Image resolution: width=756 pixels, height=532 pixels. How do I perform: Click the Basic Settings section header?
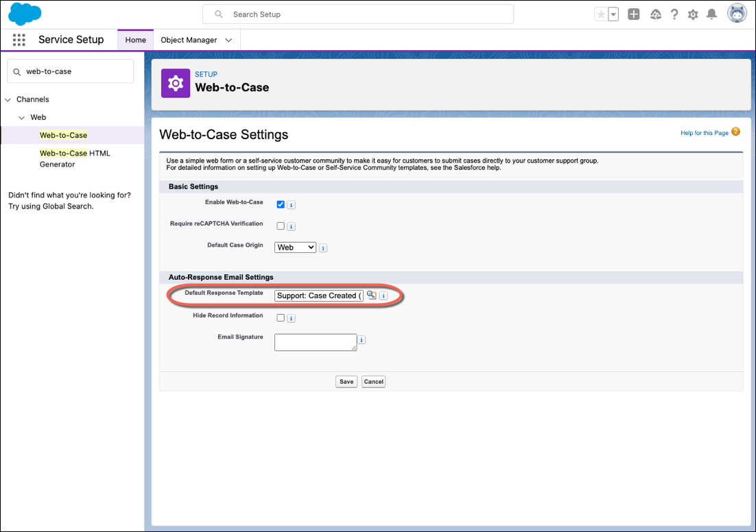coord(193,186)
